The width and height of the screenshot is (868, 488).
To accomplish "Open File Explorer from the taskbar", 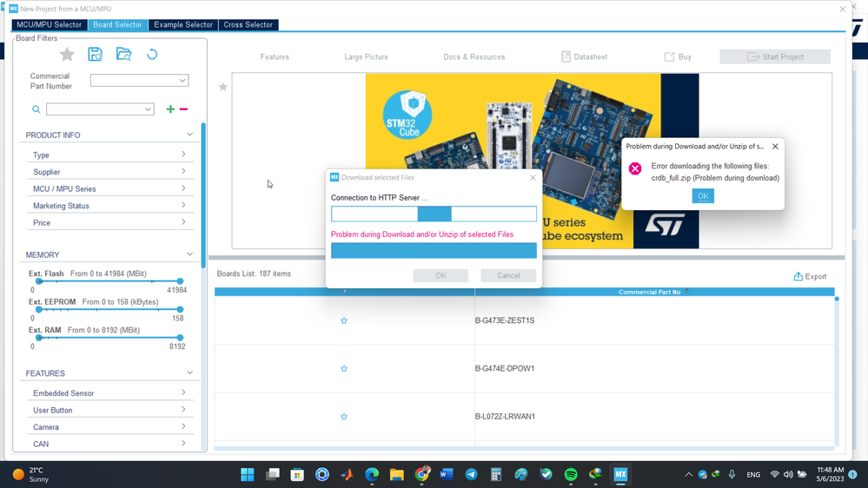I will point(397,474).
